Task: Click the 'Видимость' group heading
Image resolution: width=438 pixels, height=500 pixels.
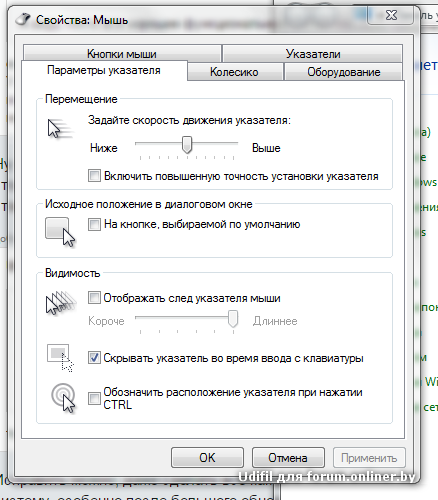Action: click(x=73, y=273)
